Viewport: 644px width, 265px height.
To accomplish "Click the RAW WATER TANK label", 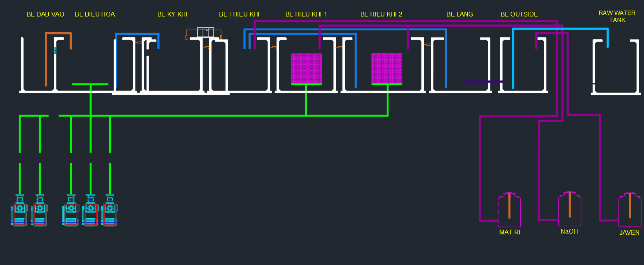I will point(617,16).
